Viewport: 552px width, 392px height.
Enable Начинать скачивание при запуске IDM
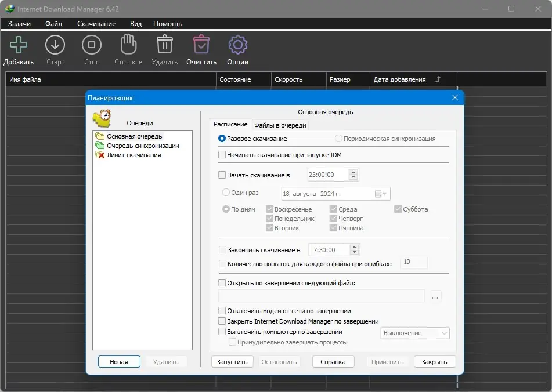222,155
